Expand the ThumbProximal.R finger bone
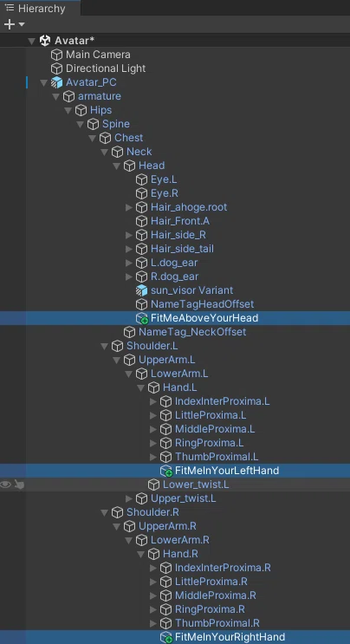Screen dimensions: 350x644 (x=153, y=623)
